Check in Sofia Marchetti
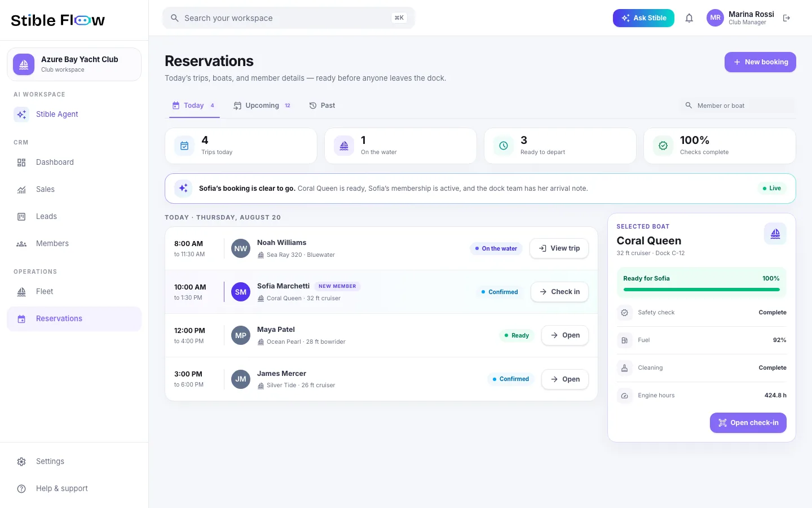Screen dimensions: 812x508 pos(559,292)
